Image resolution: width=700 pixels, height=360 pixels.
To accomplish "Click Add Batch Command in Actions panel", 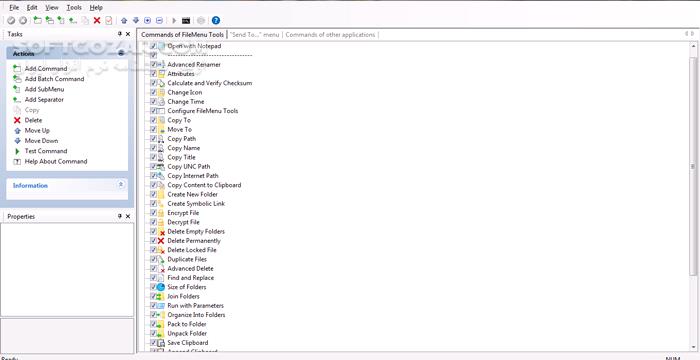I will pos(54,79).
